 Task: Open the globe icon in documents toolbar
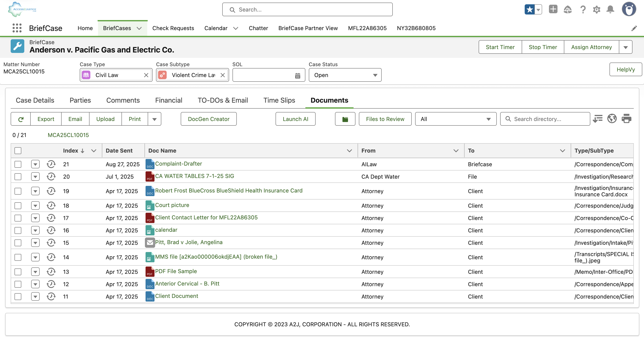pyautogui.click(x=612, y=118)
